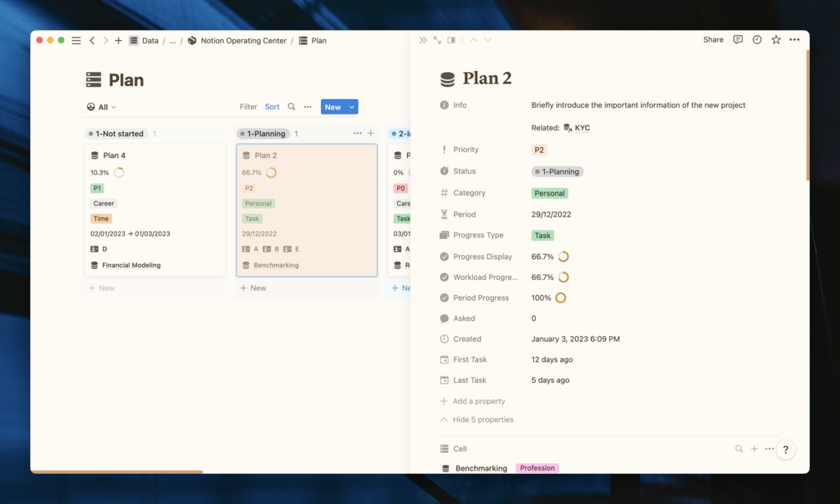Click the Created date January 3, 2023
Image resolution: width=840 pixels, height=504 pixels.
point(575,339)
